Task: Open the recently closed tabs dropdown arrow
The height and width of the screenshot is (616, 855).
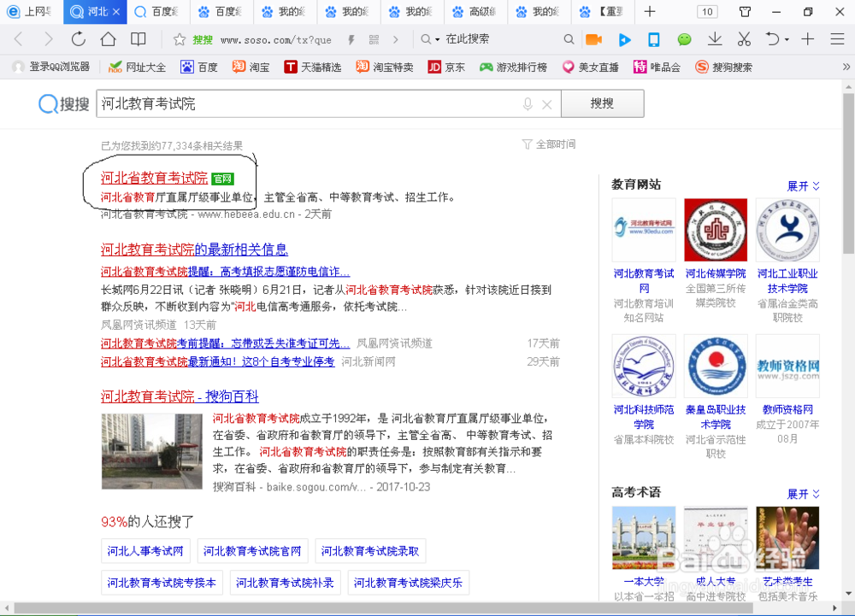Action: point(785,39)
